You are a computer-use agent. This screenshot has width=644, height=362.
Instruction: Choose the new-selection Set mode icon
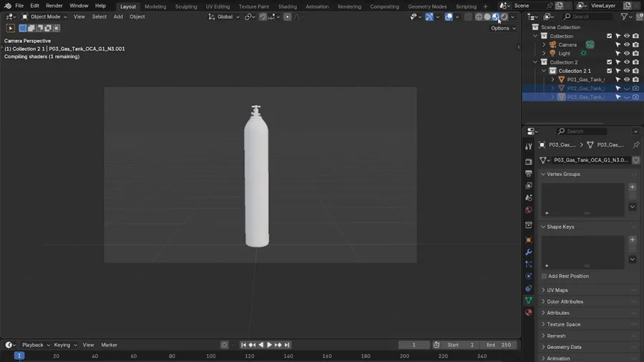(23, 28)
